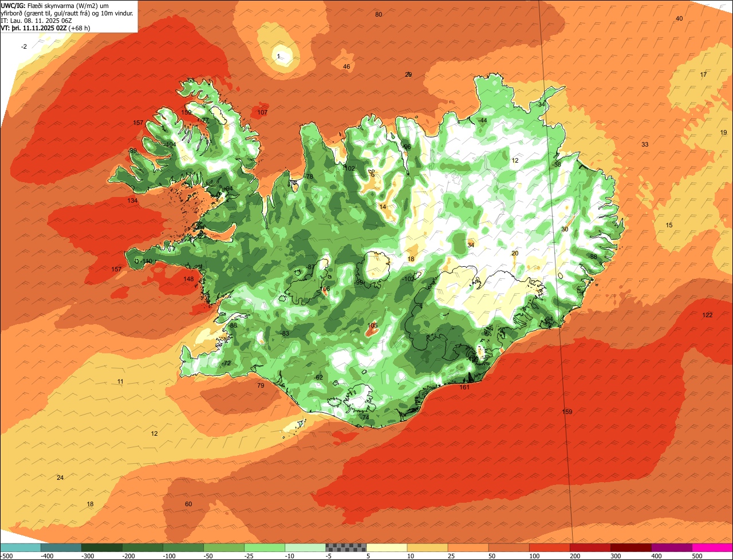Click the yellow 10 to 25 legend swatch
The image size is (733, 560).
(427, 547)
